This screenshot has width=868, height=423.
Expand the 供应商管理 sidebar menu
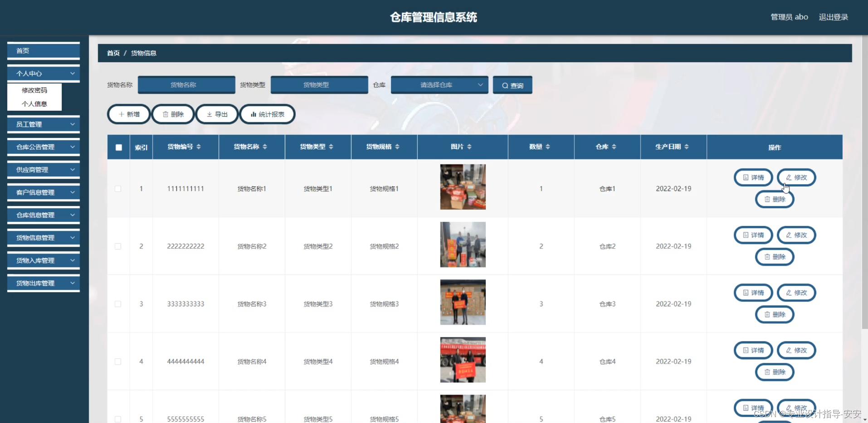[x=44, y=170]
